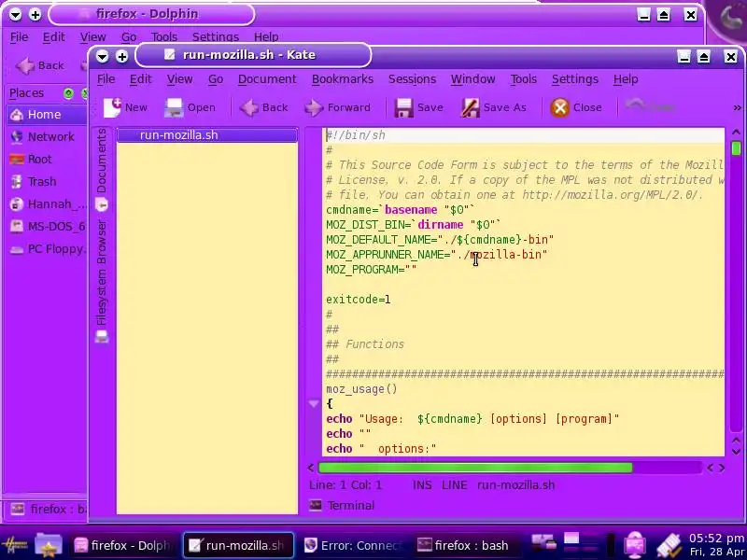
Task: Click the Hannah_ device icon in Places
Action: tap(17, 203)
